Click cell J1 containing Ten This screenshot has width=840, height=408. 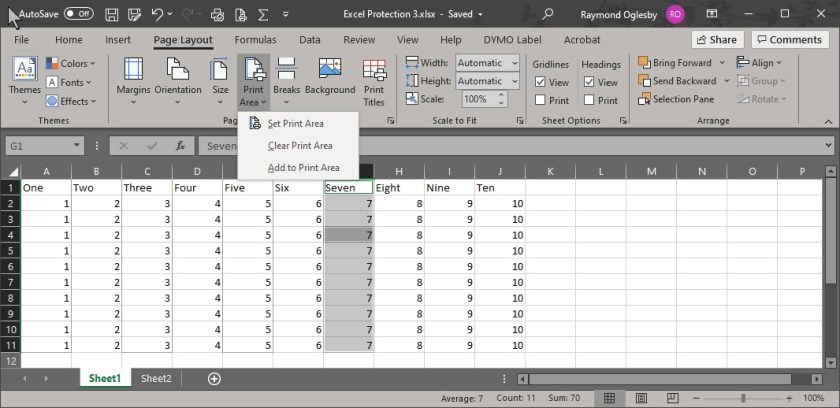pyautogui.click(x=500, y=188)
